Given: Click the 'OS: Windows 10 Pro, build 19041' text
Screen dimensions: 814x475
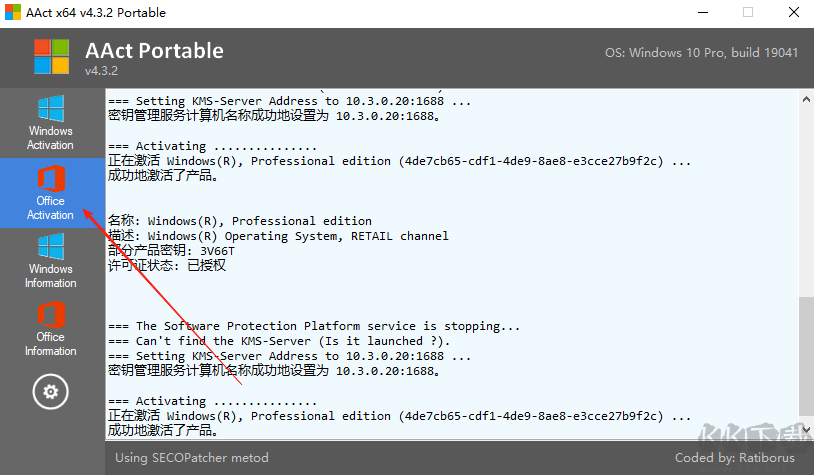Looking at the screenshot, I should click(x=701, y=53).
